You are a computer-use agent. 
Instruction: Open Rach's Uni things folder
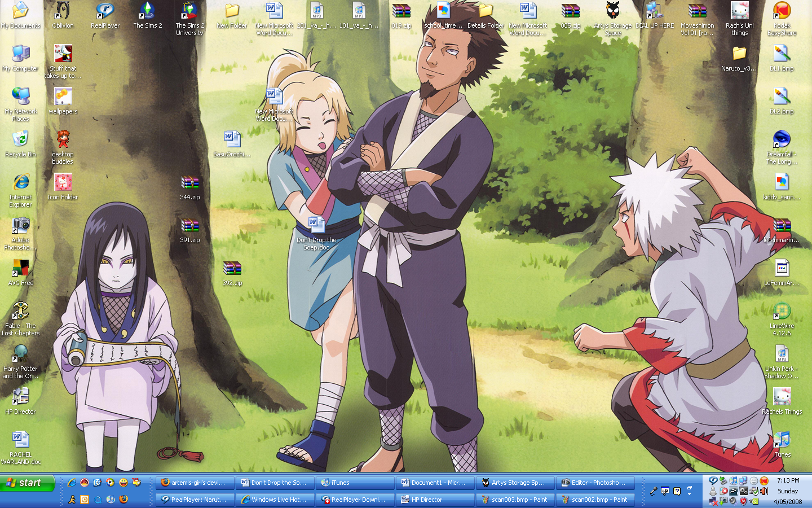tap(739, 19)
